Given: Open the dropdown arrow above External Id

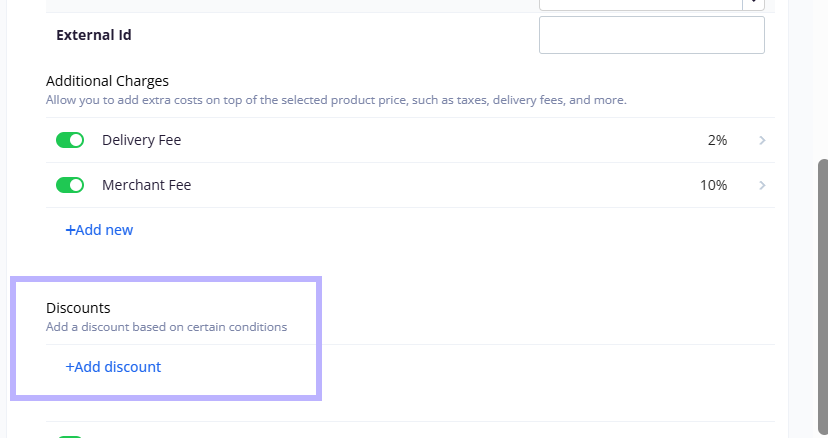Looking at the screenshot, I should point(754,4).
